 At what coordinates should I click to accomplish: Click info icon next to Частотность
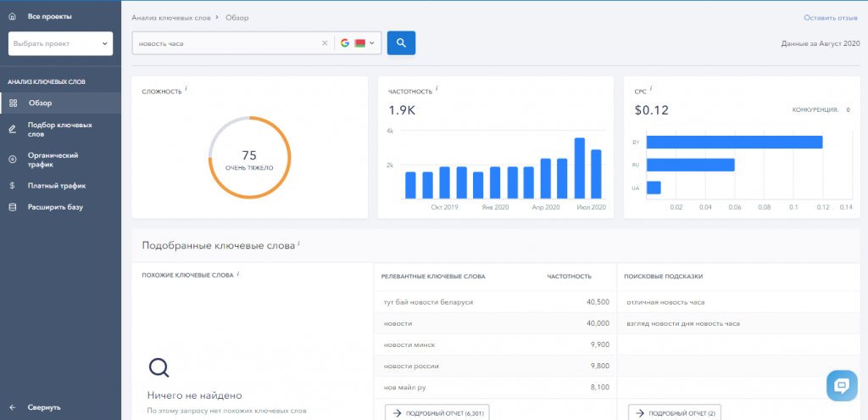437,88
